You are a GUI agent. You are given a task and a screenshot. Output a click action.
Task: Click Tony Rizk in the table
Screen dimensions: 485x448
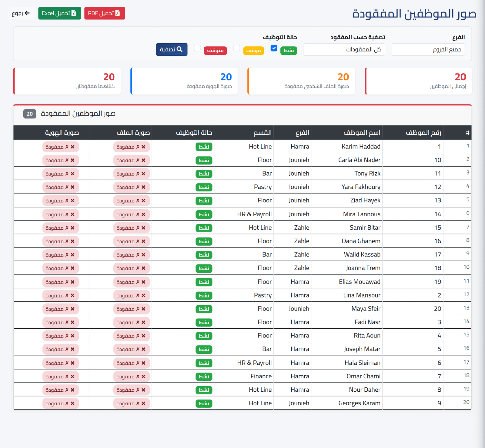[367, 174]
